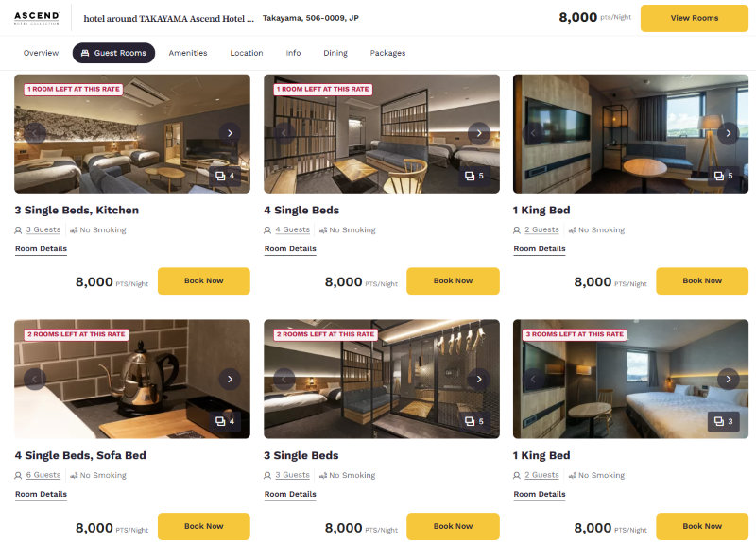Open photo gallery icon on first 1 King Bed room
The image size is (756, 542).
click(724, 176)
